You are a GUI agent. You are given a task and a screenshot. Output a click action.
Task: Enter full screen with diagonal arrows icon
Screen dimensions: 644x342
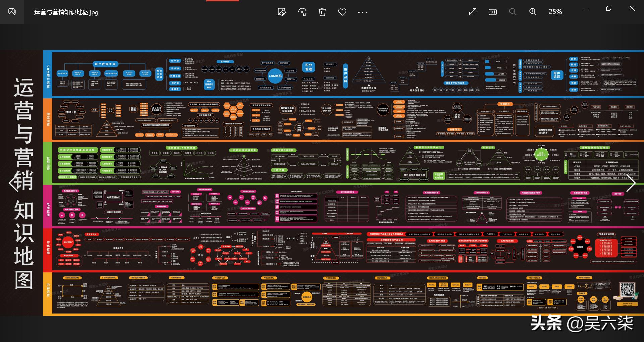click(x=472, y=12)
